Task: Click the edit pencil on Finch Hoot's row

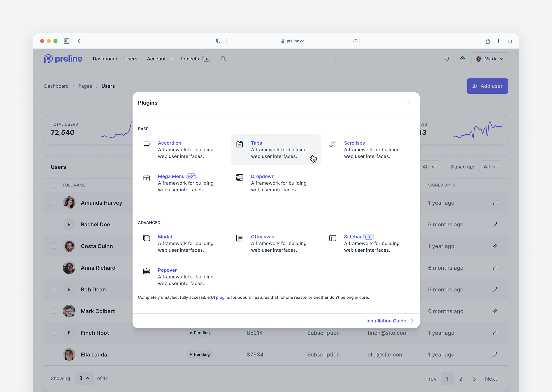Action: pyautogui.click(x=495, y=333)
